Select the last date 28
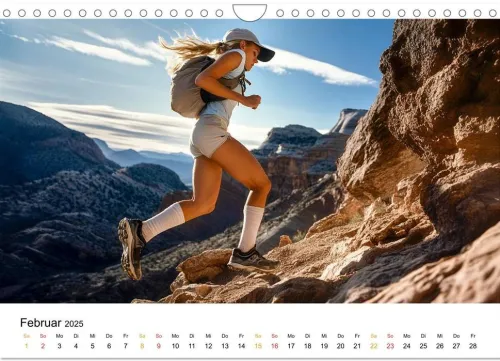 (473, 346)
